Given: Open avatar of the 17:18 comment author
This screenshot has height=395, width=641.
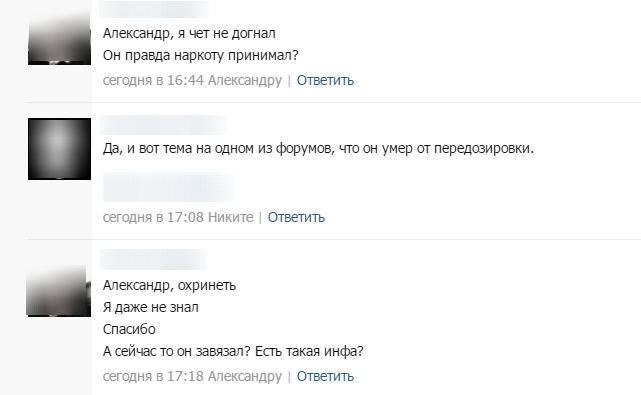Looking at the screenshot, I should pos(58,290).
